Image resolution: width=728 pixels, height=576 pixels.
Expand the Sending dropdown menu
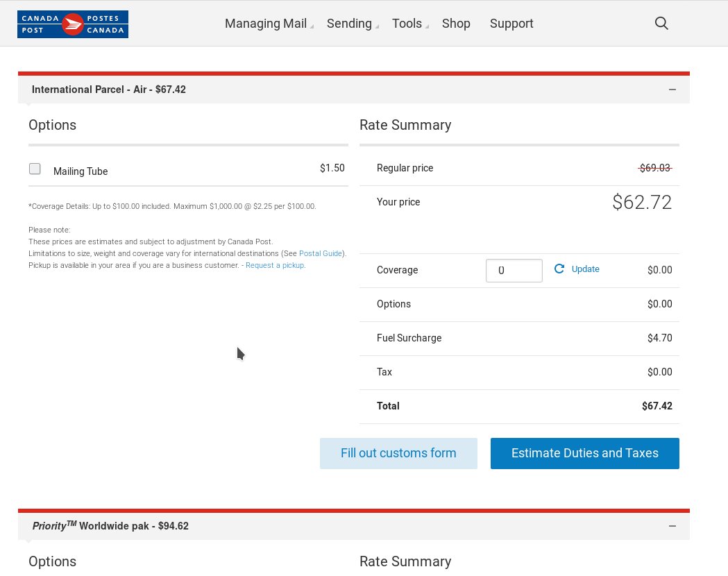click(x=350, y=24)
